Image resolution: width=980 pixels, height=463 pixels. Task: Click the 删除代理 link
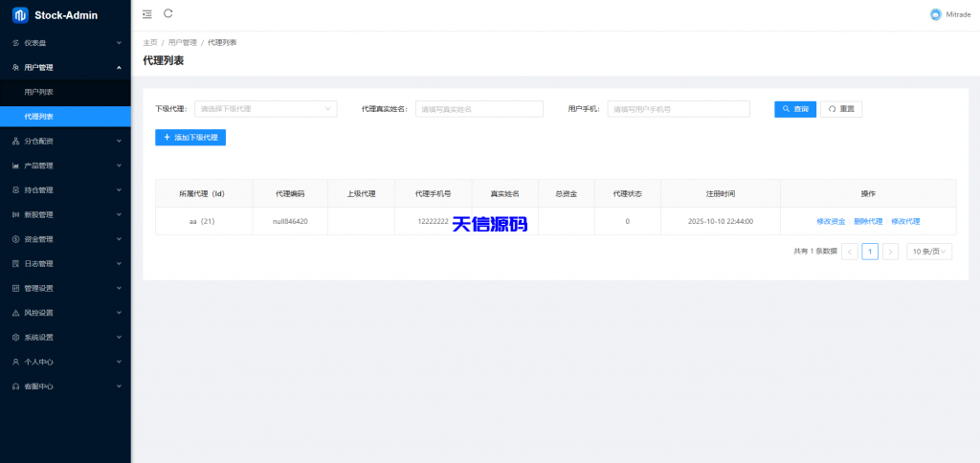868,221
